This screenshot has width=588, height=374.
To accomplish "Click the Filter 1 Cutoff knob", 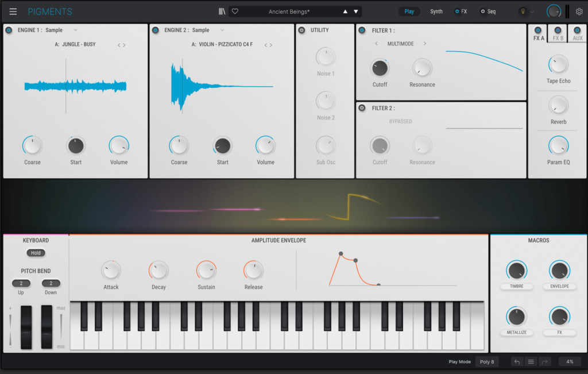I will coord(380,68).
